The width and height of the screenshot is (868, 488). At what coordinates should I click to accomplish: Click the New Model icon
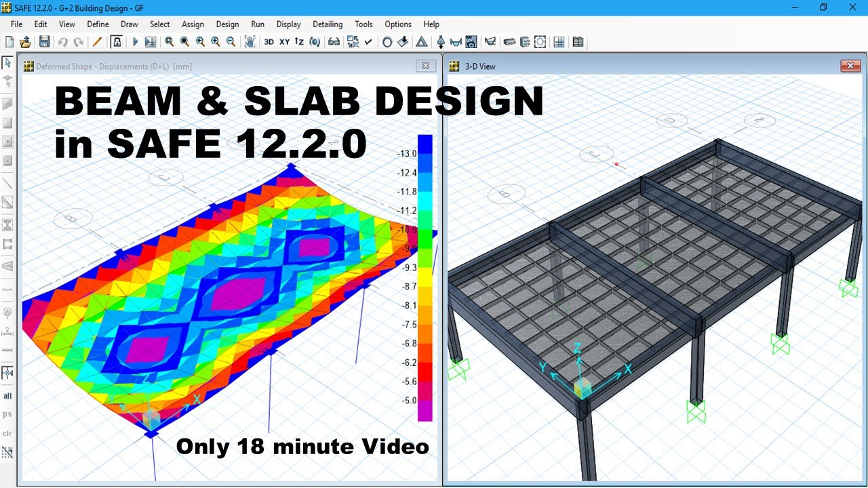tap(9, 42)
